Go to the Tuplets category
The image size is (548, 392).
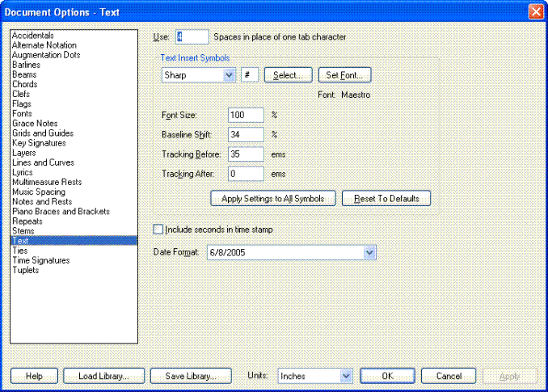(x=26, y=270)
